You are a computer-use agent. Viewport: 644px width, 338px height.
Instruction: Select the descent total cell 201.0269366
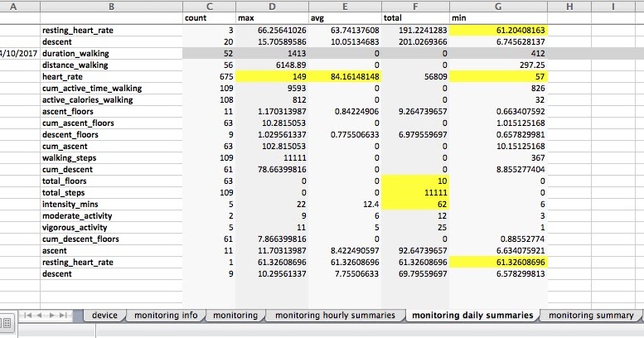(x=415, y=42)
